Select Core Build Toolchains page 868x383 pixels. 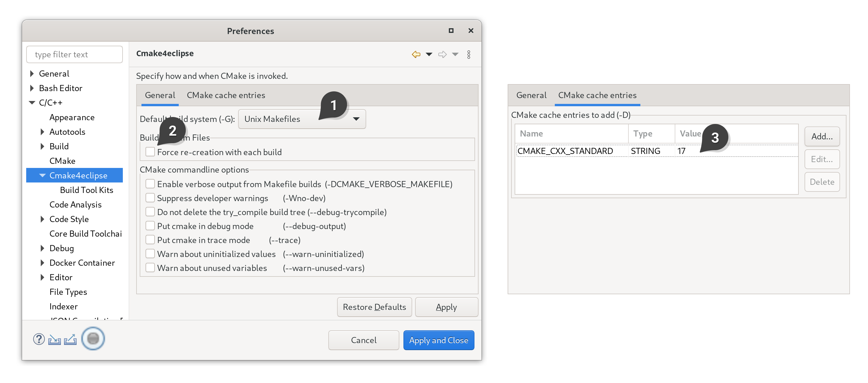click(86, 234)
